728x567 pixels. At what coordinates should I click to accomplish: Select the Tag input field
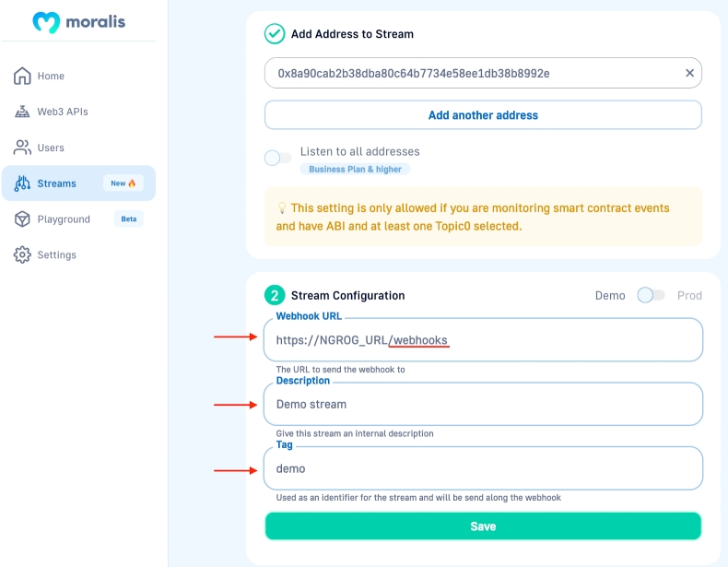tap(483, 468)
